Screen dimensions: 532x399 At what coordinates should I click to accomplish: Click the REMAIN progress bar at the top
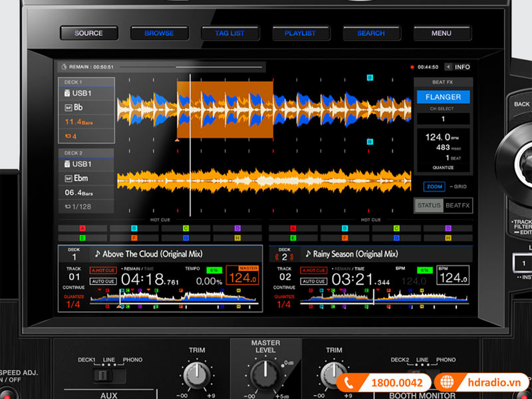[160, 66]
